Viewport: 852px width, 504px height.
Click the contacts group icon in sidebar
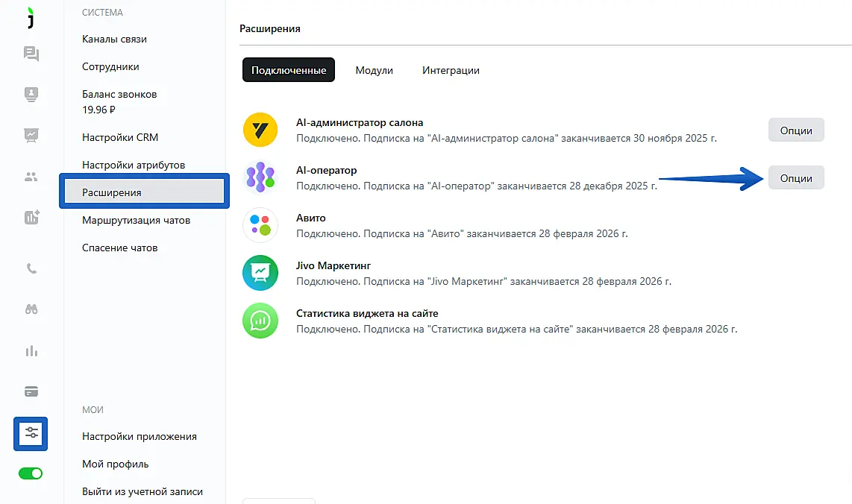click(31, 177)
